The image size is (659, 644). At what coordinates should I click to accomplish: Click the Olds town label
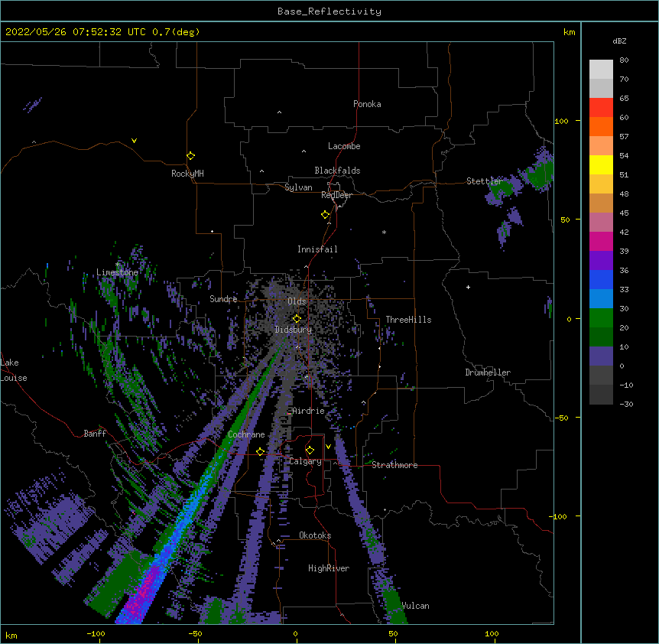(x=297, y=301)
